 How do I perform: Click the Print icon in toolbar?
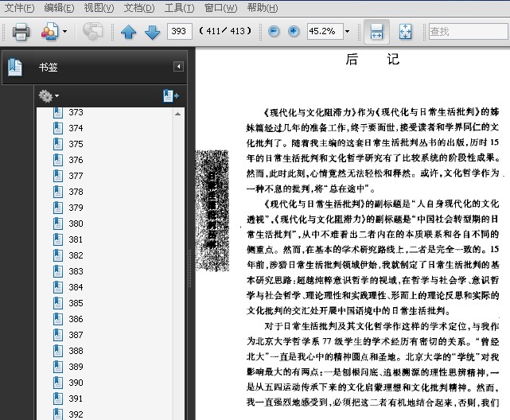21,32
